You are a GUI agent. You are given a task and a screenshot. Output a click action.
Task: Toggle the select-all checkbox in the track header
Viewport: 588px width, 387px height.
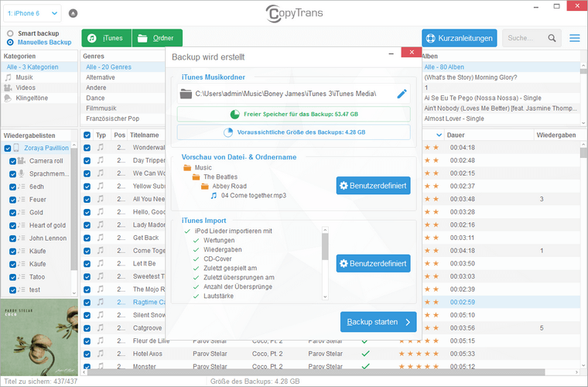point(87,135)
